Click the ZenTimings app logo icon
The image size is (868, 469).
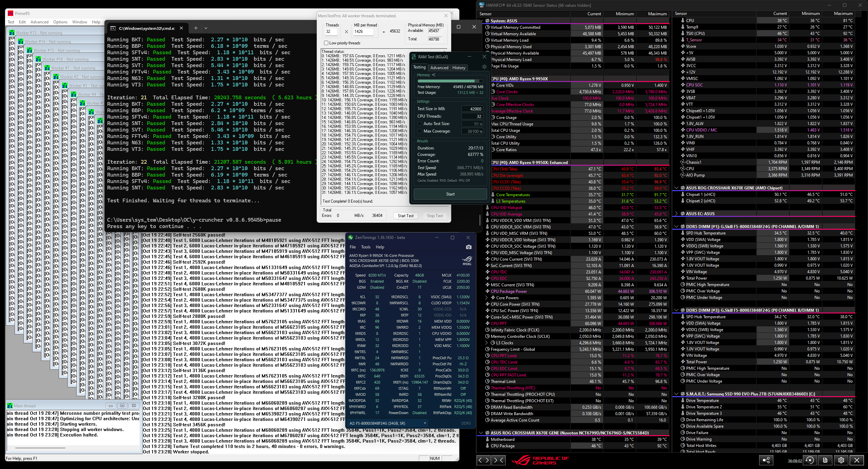pyautogui.click(x=351, y=238)
